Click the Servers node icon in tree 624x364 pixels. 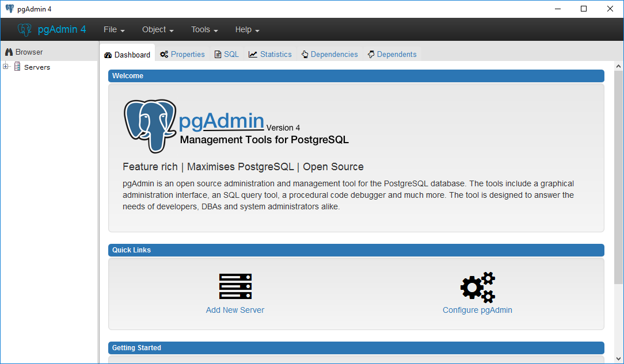point(17,66)
